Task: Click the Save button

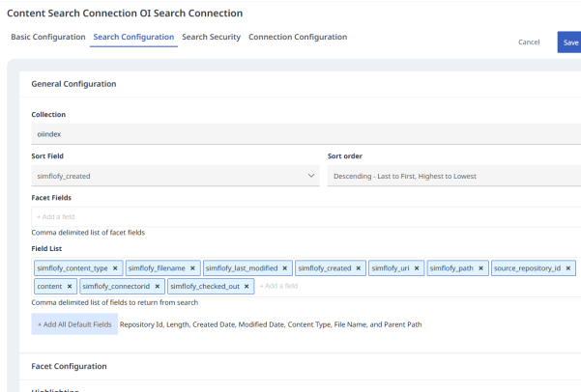Action: (569, 42)
